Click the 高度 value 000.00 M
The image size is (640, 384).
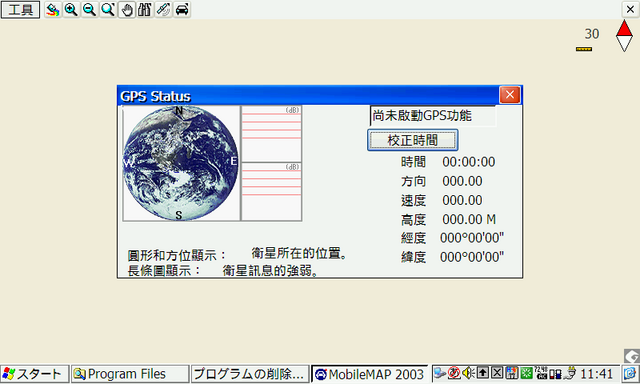469,220
